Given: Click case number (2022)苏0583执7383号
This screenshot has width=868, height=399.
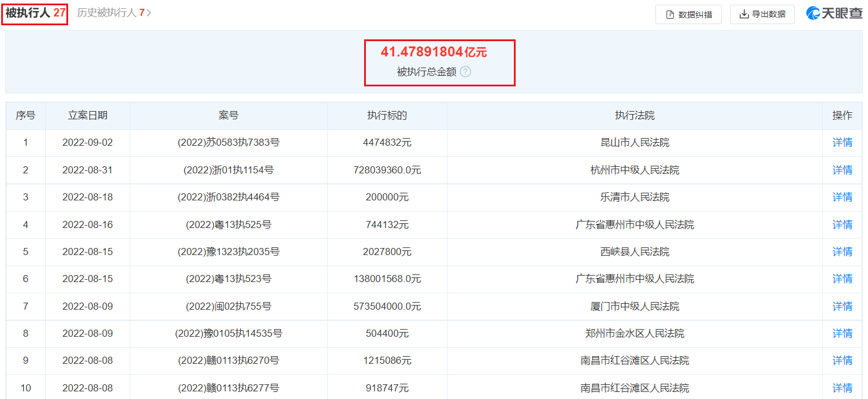Looking at the screenshot, I should coord(228,143).
